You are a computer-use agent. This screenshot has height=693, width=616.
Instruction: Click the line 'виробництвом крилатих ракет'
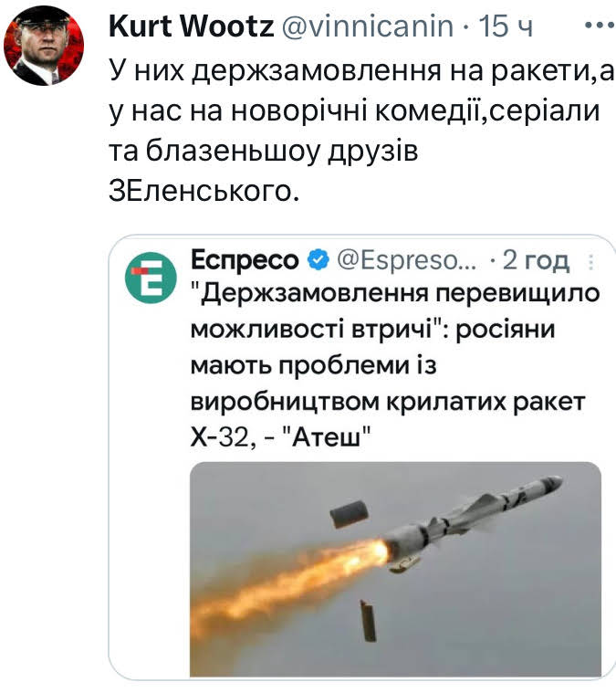tap(388, 402)
